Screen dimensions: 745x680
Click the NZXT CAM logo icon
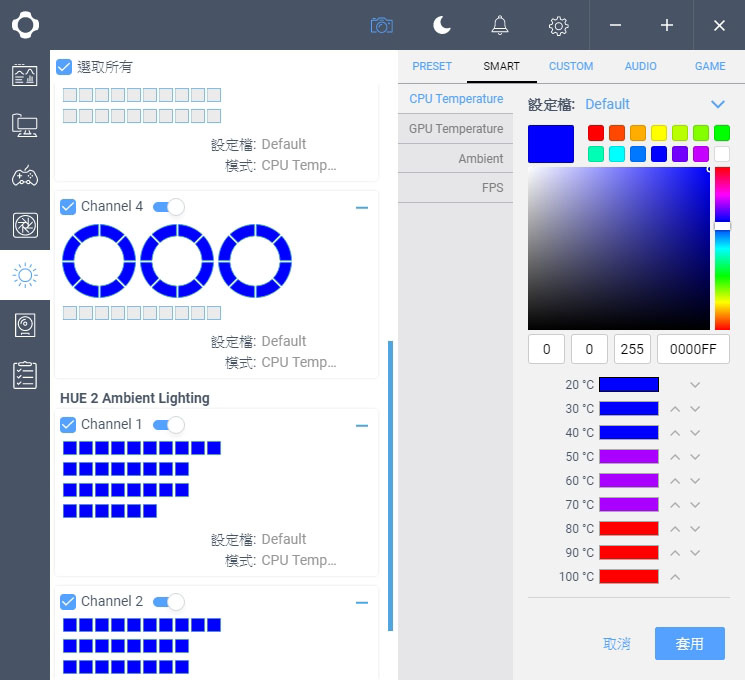(25, 25)
